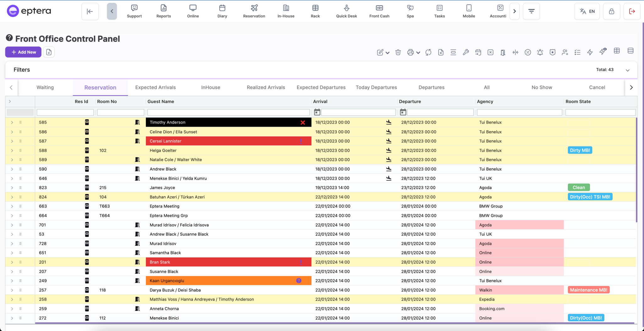This screenshot has width=644, height=331.
Task: Open the print options dropdown arrow
Action: click(418, 53)
